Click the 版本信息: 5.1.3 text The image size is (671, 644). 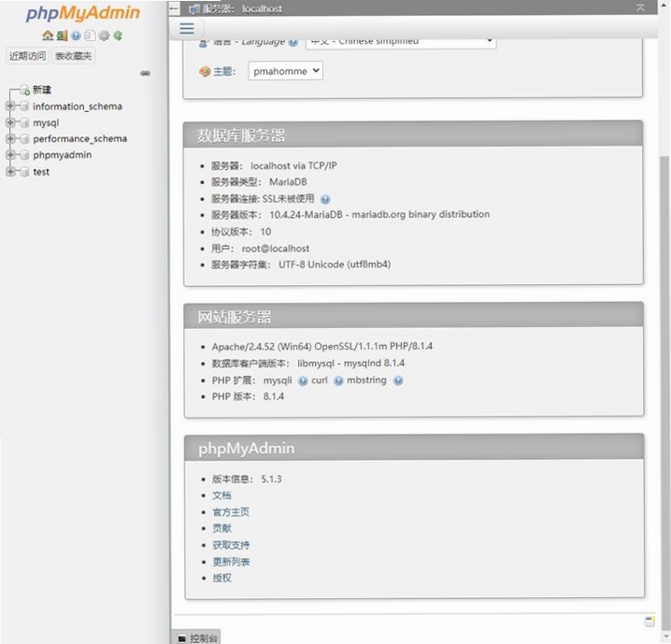[247, 479]
